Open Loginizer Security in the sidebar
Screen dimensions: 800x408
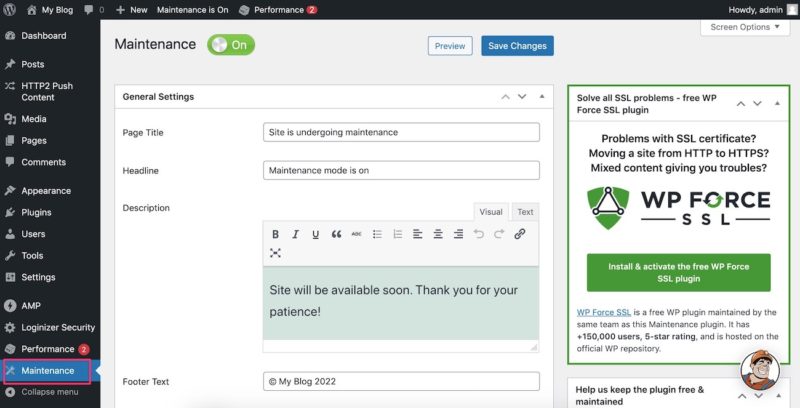tap(58, 327)
